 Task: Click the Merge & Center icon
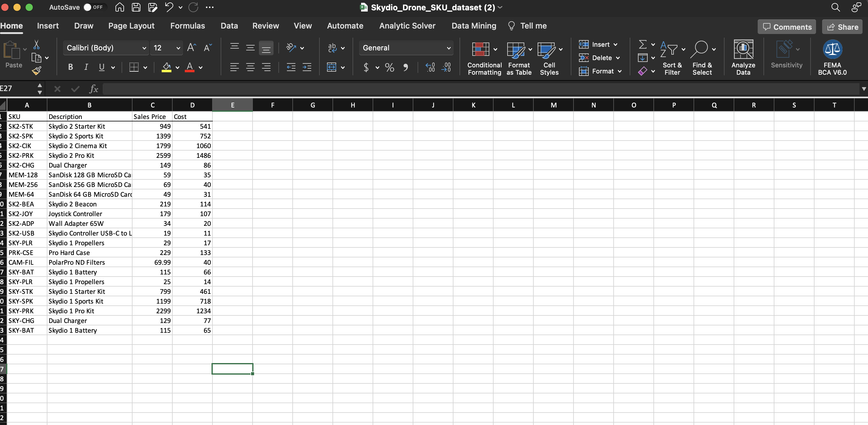point(332,67)
